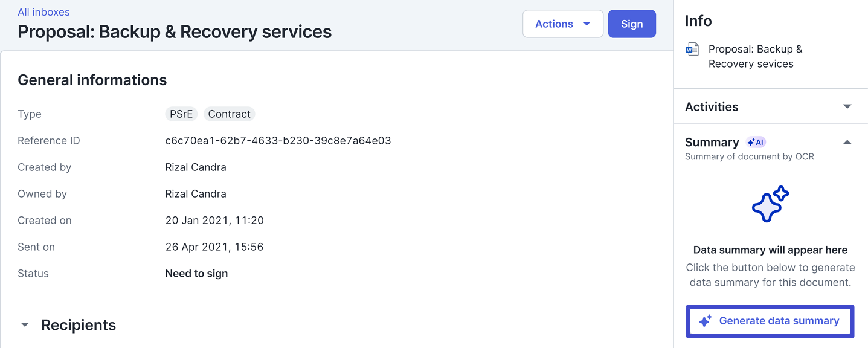
Task: Open the Actions dropdown caret
Action: (587, 24)
